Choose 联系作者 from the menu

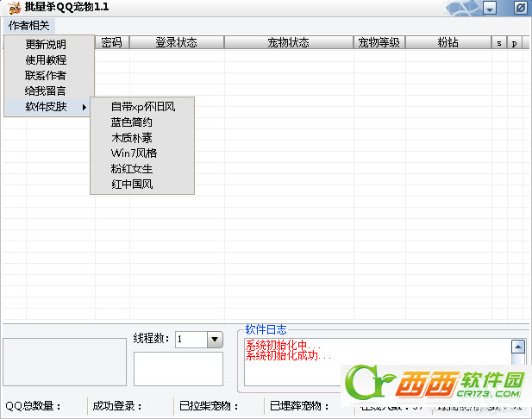(47, 75)
